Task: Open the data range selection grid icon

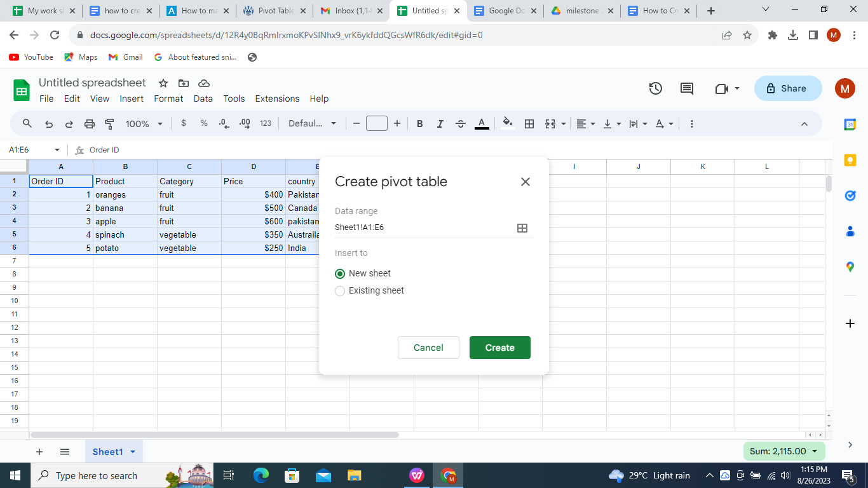Action: (x=522, y=227)
